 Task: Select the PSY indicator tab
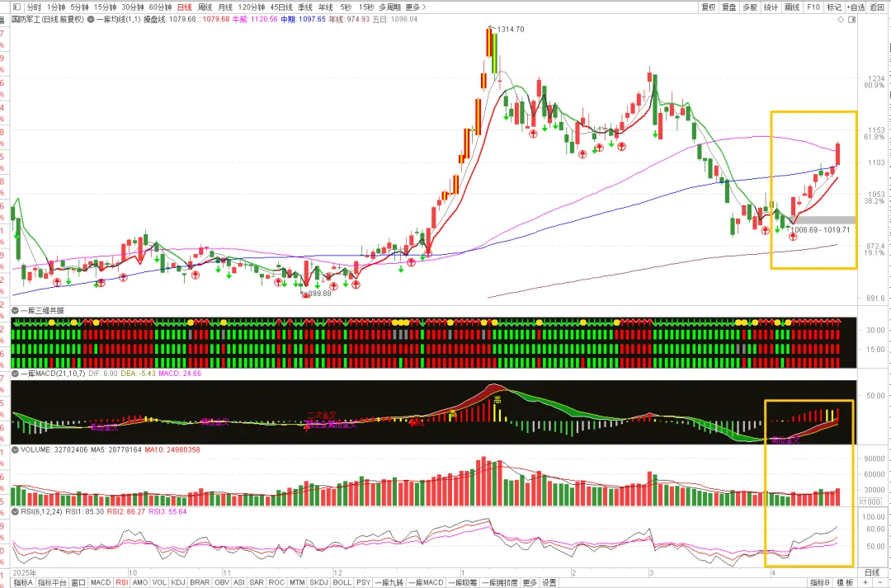(x=363, y=582)
